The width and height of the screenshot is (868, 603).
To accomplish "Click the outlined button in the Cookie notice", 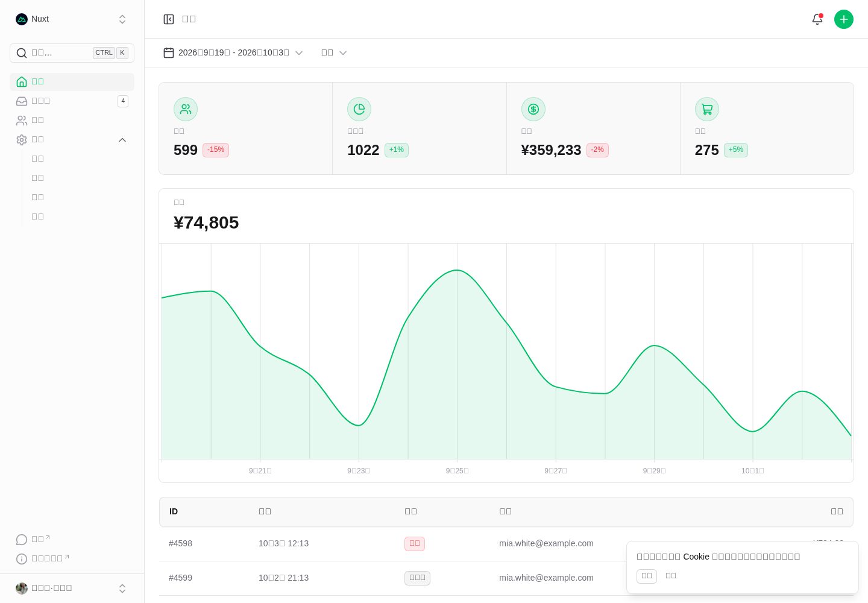I will coord(647,576).
